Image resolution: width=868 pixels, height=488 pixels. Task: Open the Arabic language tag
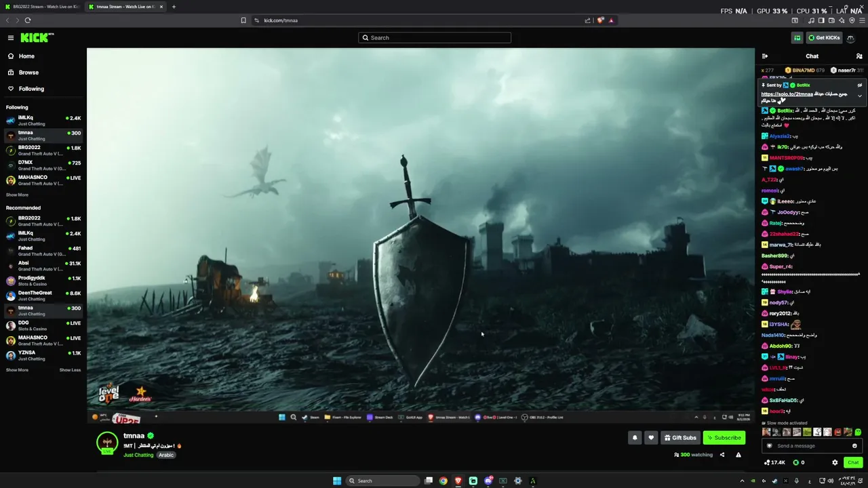pos(166,455)
